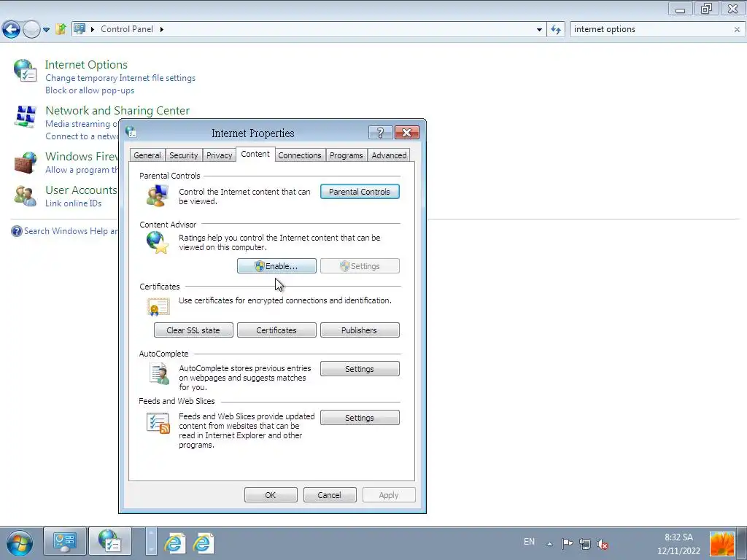Click the Cancel button

pyautogui.click(x=330, y=495)
